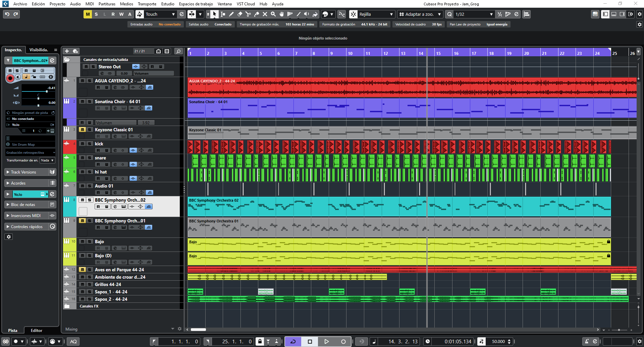This screenshot has width=644, height=347.
Task: Click the horizontal zoom slider at bottom right
Action: pyautogui.click(x=619, y=330)
